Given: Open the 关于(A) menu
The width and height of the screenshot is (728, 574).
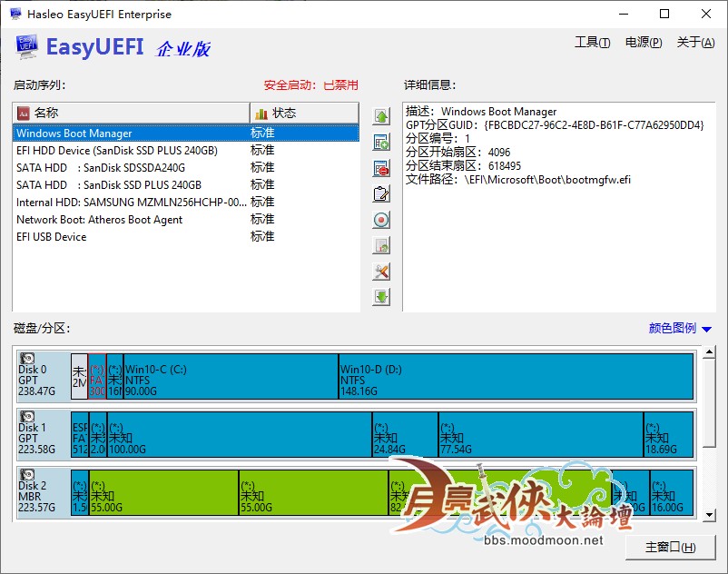Looking at the screenshot, I should [695, 43].
